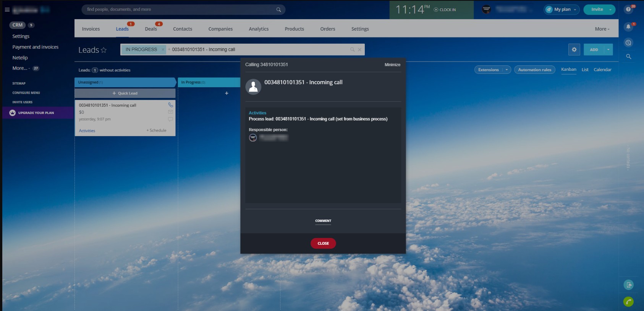Open the notifications bell icon
This screenshot has width=644, height=311.
[x=628, y=27]
